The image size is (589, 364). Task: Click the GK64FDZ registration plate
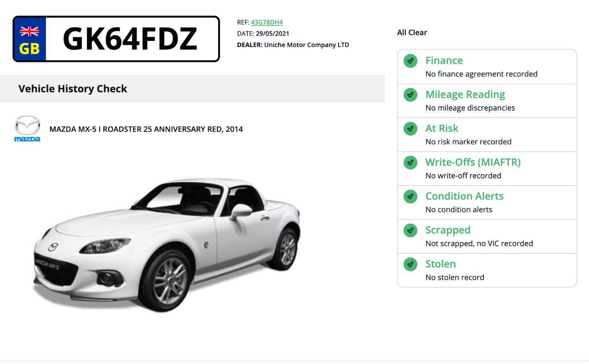point(116,39)
